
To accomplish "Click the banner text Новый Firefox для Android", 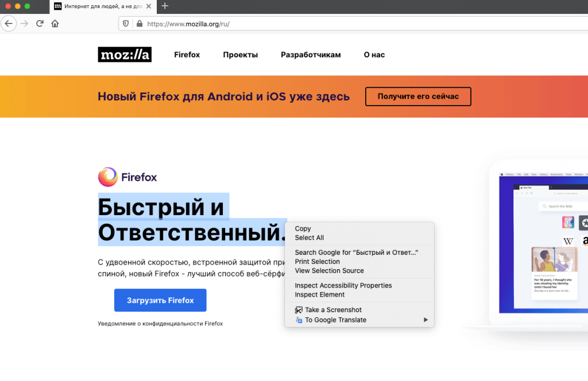I will click(223, 96).
